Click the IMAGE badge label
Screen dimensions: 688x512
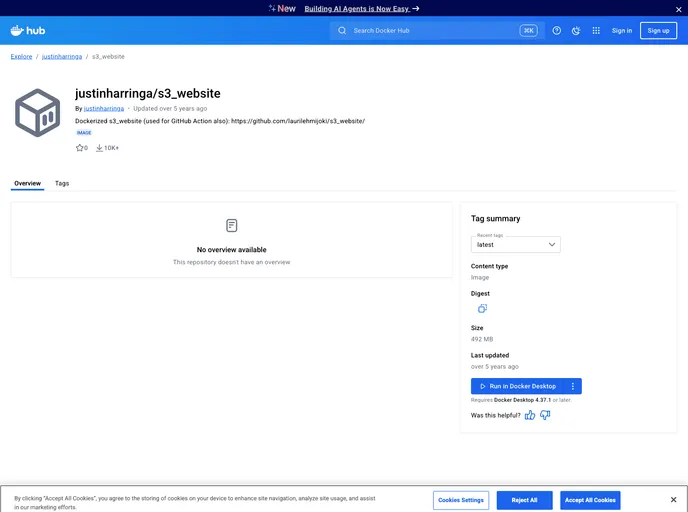click(x=84, y=132)
